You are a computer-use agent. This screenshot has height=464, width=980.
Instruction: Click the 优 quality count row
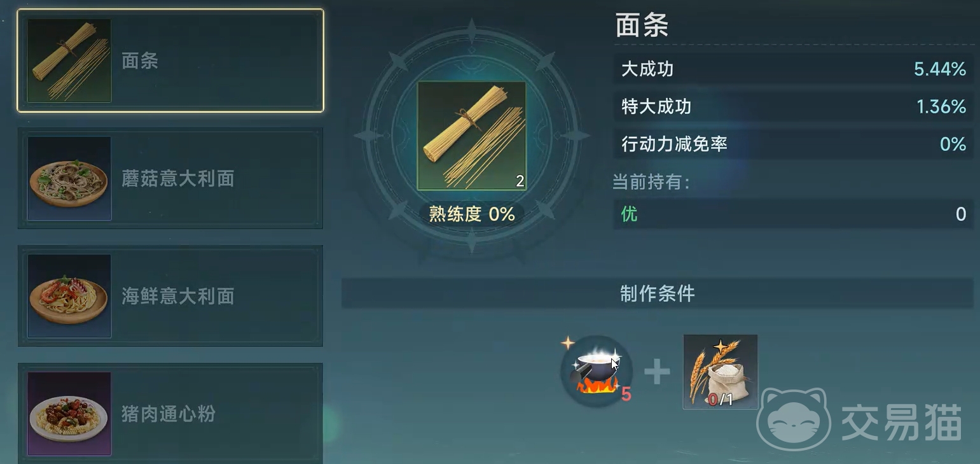[x=794, y=214]
